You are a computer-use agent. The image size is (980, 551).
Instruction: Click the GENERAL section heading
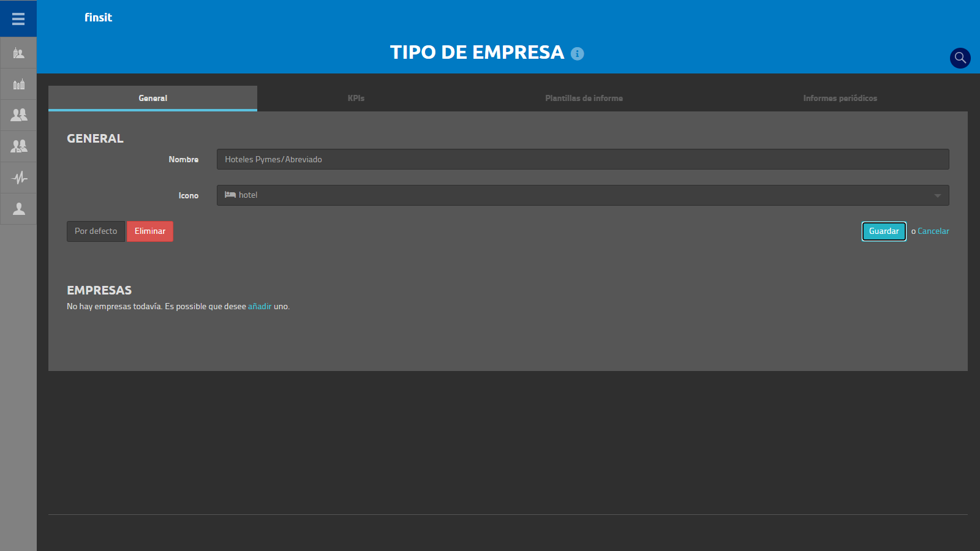(95, 138)
